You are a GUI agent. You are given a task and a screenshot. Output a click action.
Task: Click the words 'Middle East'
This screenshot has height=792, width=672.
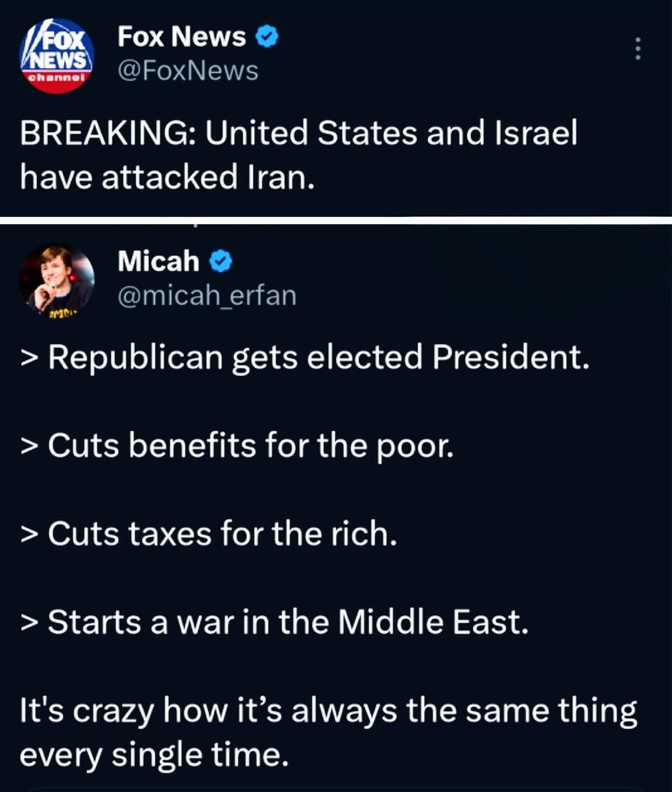[x=433, y=622]
